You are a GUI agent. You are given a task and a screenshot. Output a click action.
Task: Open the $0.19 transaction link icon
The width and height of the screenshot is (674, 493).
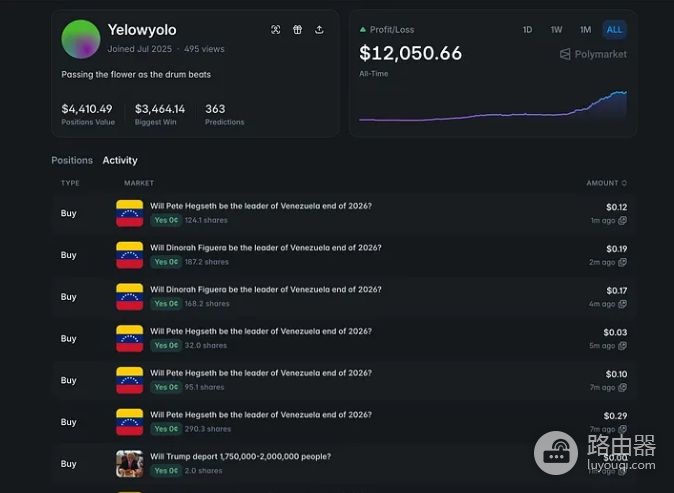click(x=622, y=262)
